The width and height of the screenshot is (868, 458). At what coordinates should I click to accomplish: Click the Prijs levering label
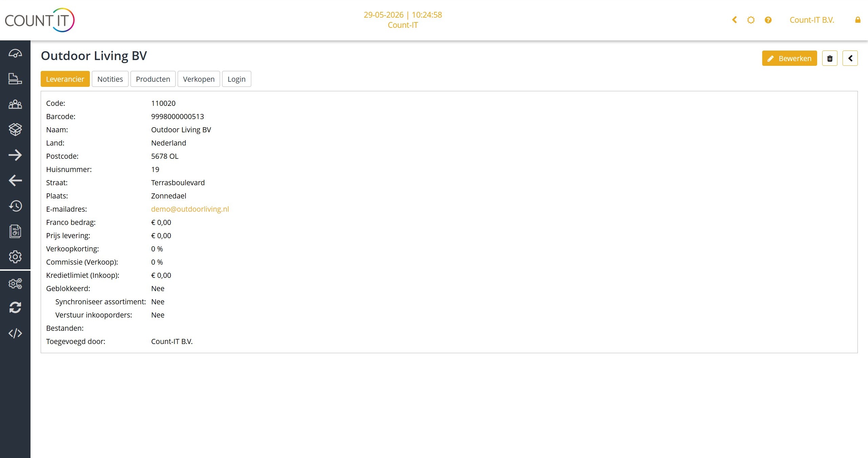click(x=68, y=236)
